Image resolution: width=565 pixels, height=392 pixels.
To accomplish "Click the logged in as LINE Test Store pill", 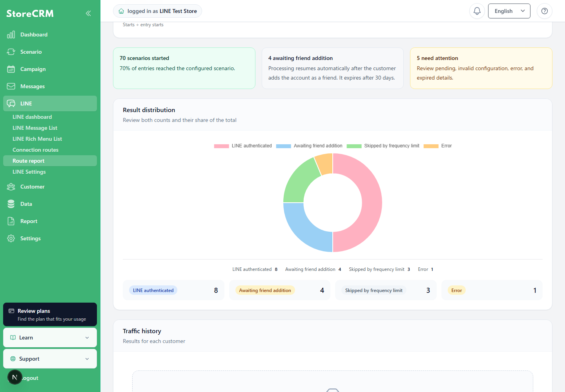I will pyautogui.click(x=158, y=11).
